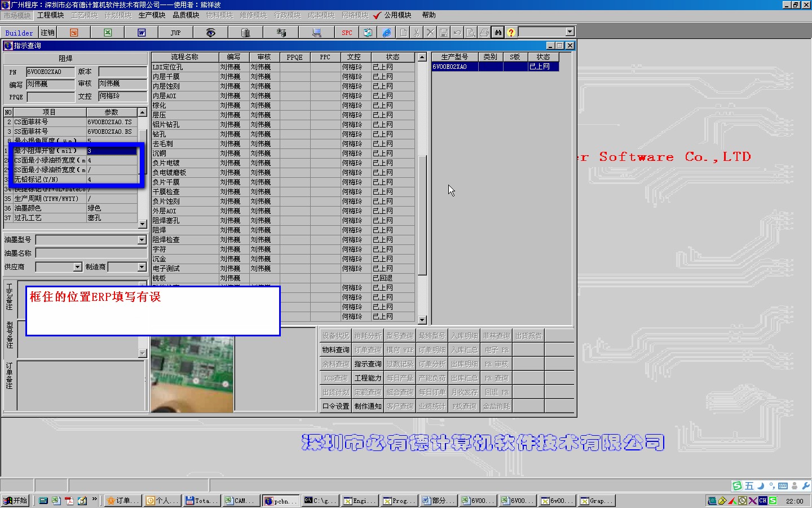The height and width of the screenshot is (508, 812).
Task: Click the X delete icon in the toolbar
Action: [430, 33]
